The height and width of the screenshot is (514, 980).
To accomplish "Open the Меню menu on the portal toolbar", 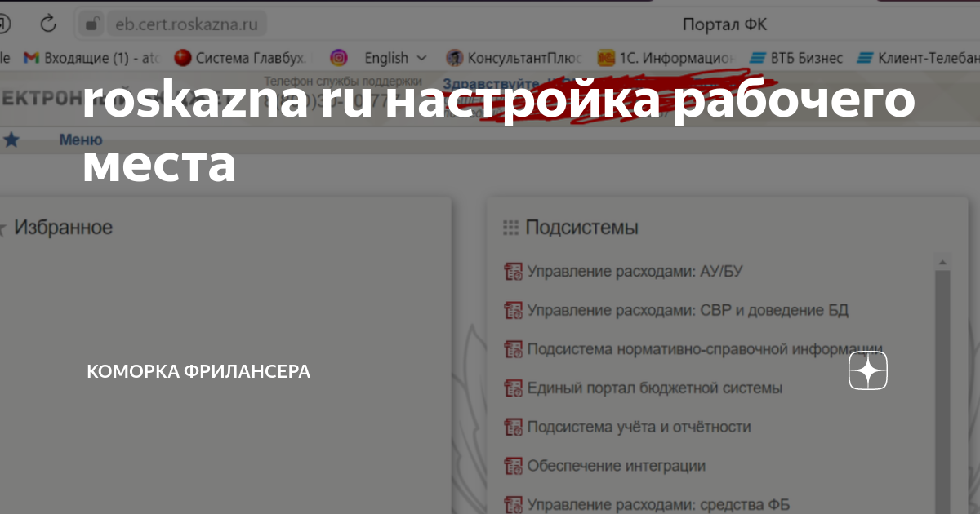I will click(82, 140).
